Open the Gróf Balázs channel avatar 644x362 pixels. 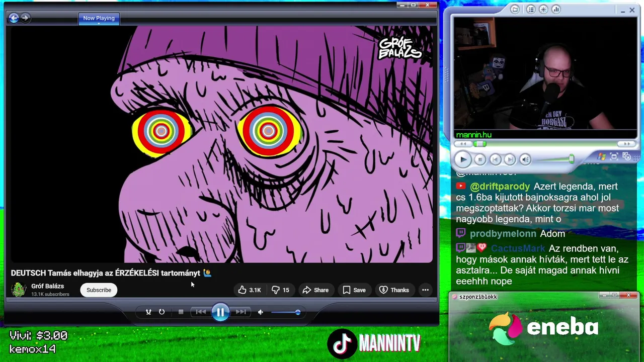coord(19,290)
